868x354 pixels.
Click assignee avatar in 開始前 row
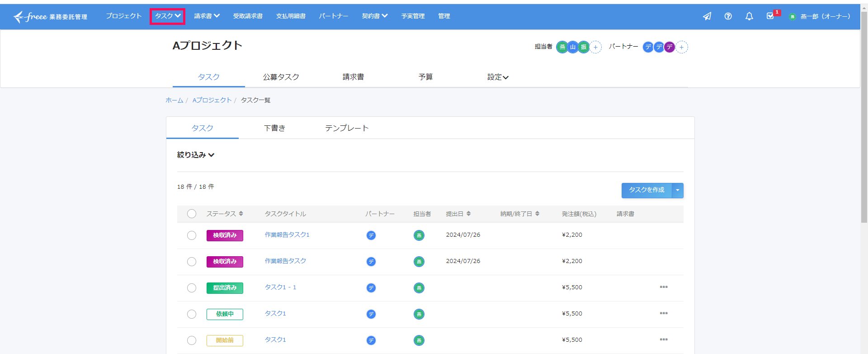[x=419, y=340]
